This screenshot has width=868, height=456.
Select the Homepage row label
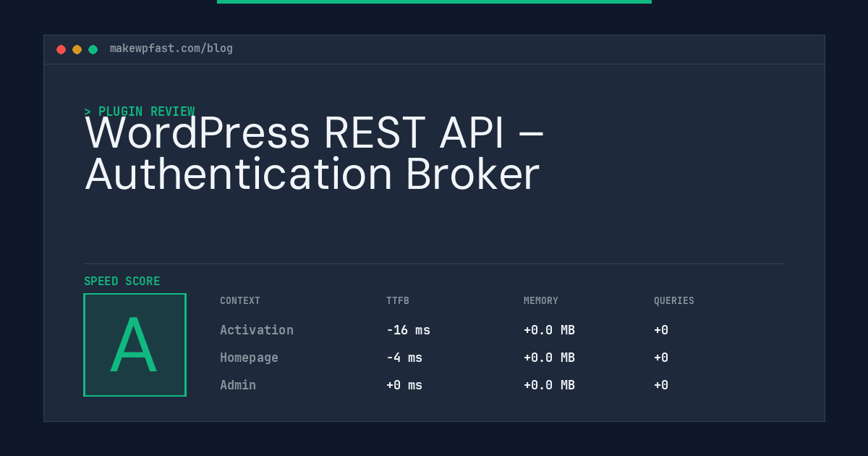pos(249,358)
